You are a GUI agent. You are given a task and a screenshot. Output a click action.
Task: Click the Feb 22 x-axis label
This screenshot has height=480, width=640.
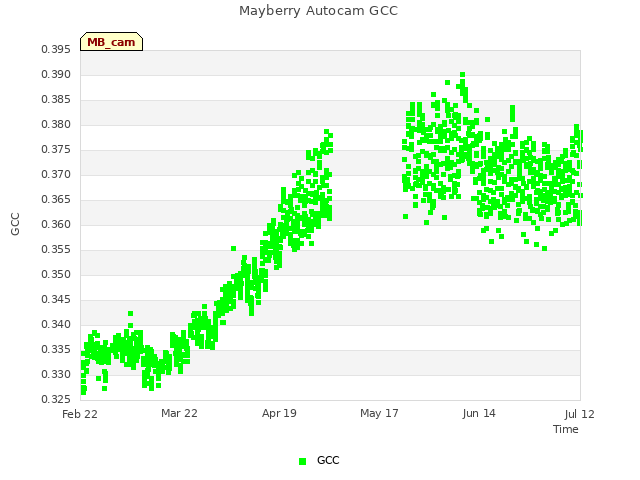pos(80,414)
